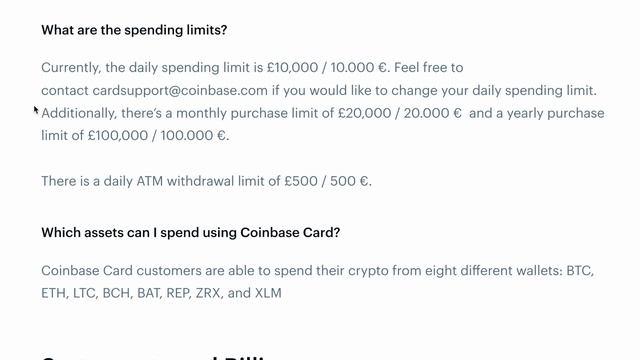Click the cardsupport@coinbase.com email link
The width and height of the screenshot is (640, 360).
coord(180,90)
